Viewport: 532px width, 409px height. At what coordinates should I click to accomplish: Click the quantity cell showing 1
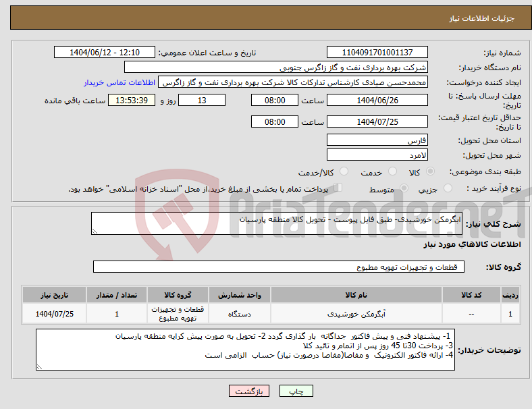click(116, 314)
